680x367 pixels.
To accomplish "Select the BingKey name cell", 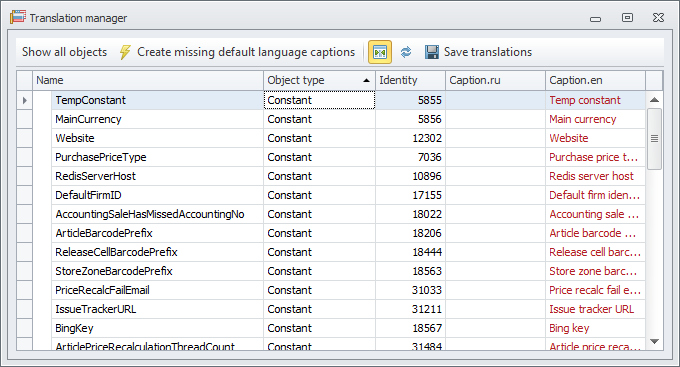I will [x=157, y=328].
